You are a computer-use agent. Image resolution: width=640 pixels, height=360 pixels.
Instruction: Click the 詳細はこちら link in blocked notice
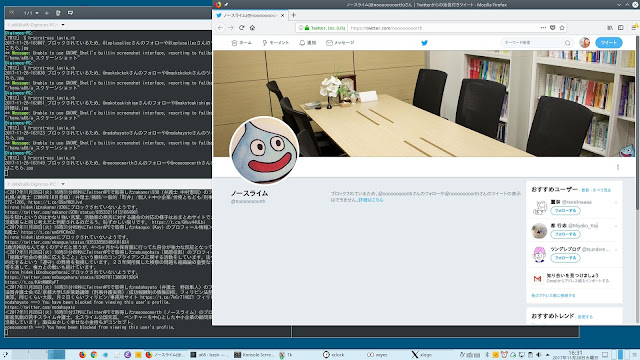click(x=371, y=200)
